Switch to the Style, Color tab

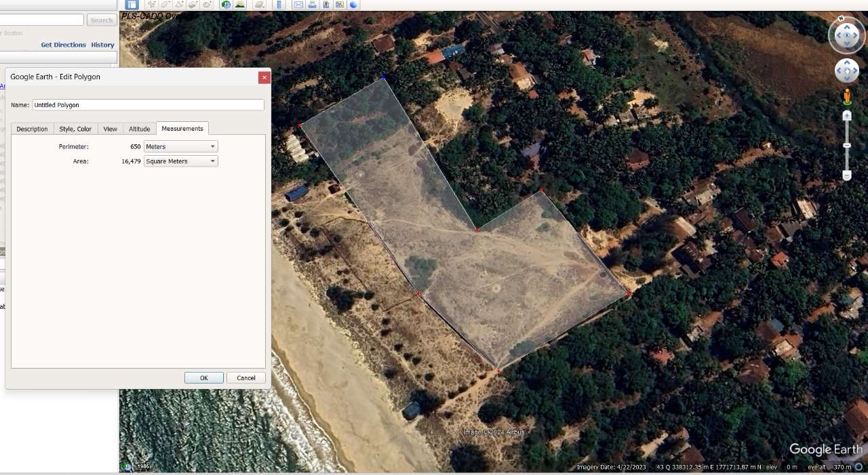click(75, 129)
